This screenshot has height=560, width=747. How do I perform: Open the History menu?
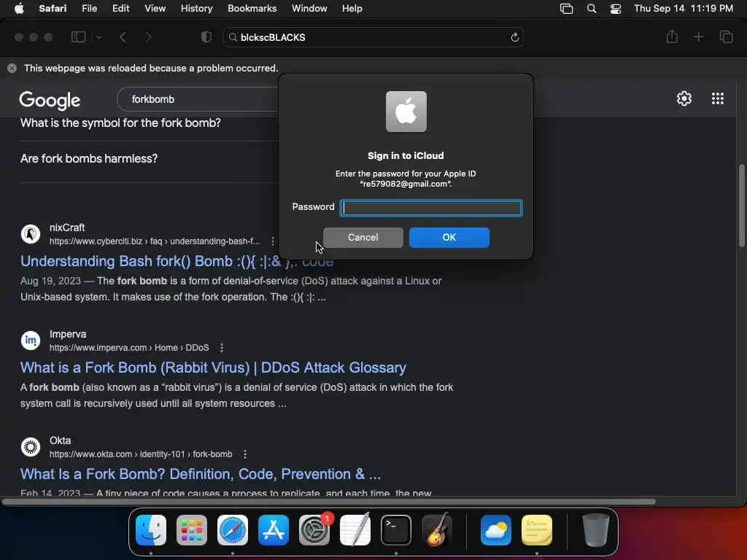click(196, 9)
